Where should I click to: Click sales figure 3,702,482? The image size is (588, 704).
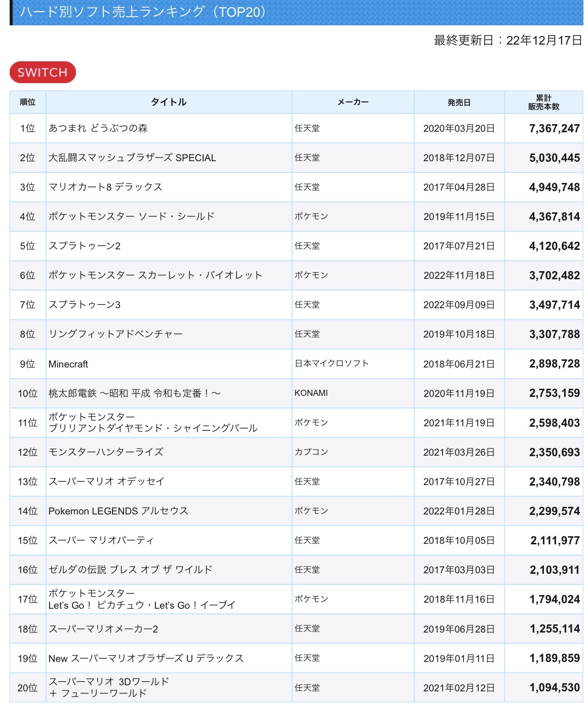(x=555, y=275)
